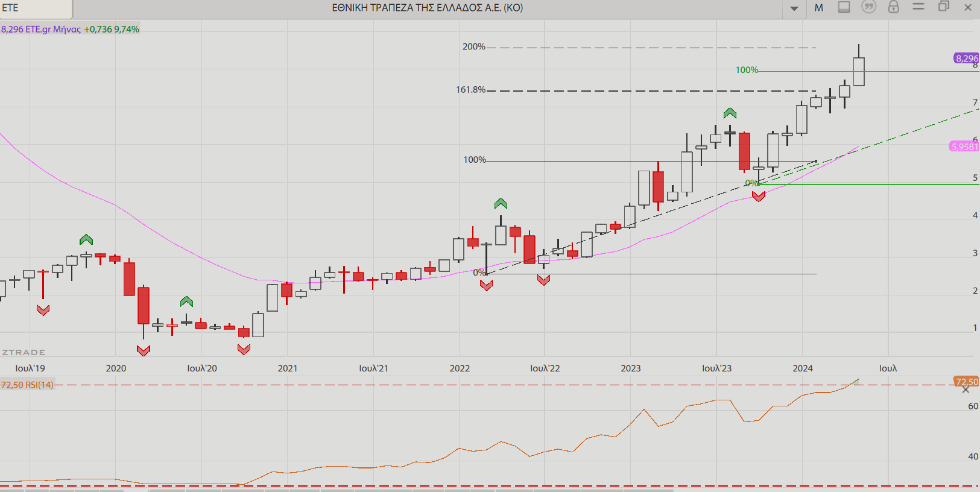
Task: Click the 2022 time axis label
Action: pyautogui.click(x=460, y=368)
